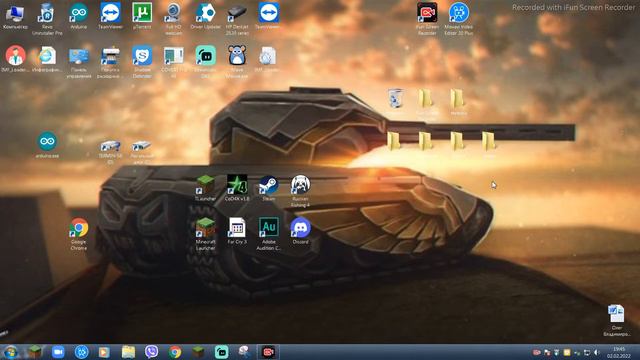Launch the Adobe Audition shortcut

click(x=269, y=234)
